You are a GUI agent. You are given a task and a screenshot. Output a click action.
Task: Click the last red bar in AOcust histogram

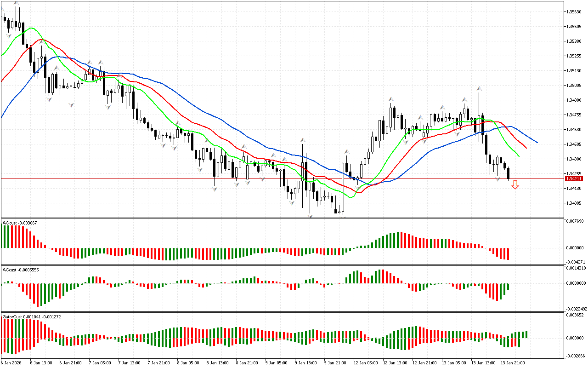[508, 254]
